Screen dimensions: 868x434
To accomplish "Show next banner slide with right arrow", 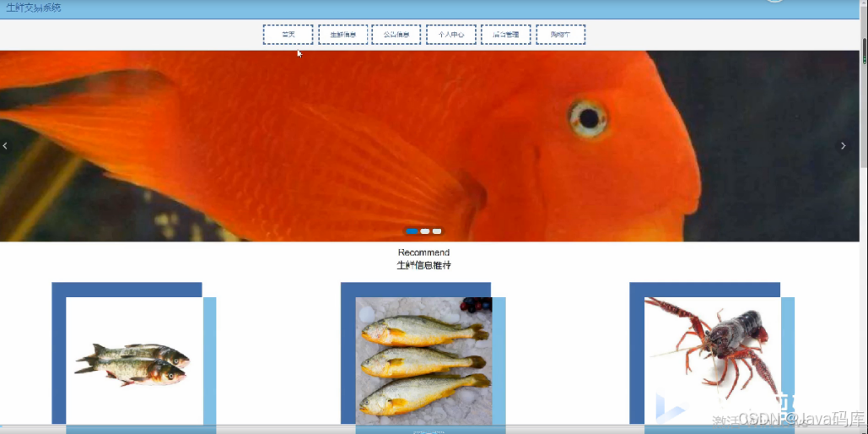I will (843, 146).
